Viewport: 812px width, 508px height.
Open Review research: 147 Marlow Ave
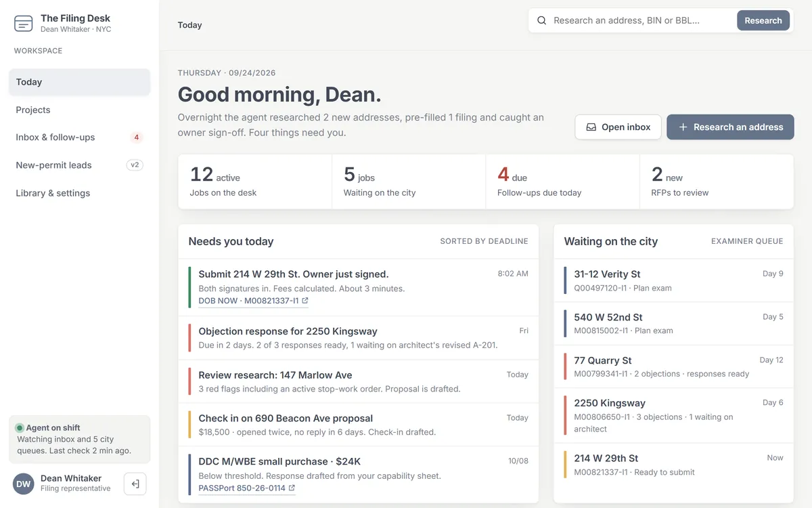[x=359, y=381]
